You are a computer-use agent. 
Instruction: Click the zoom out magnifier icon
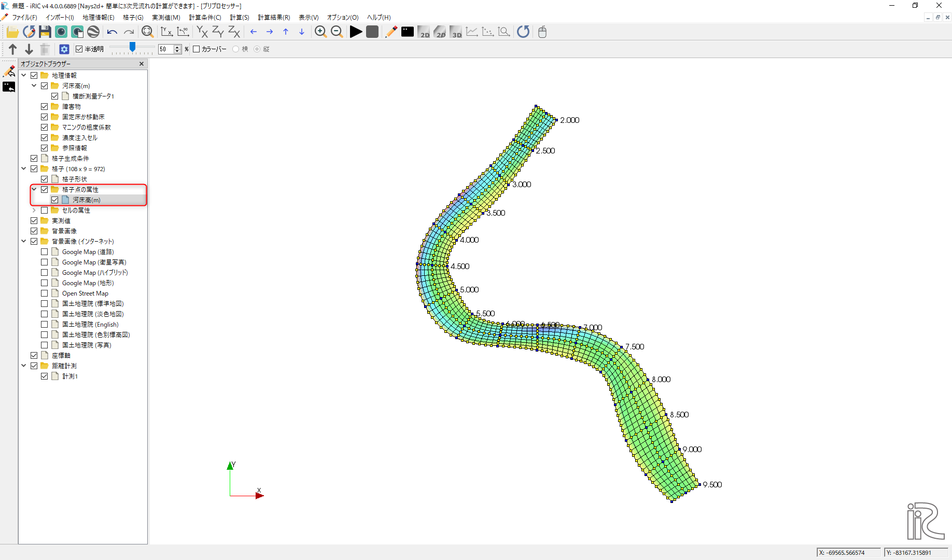[x=337, y=32]
